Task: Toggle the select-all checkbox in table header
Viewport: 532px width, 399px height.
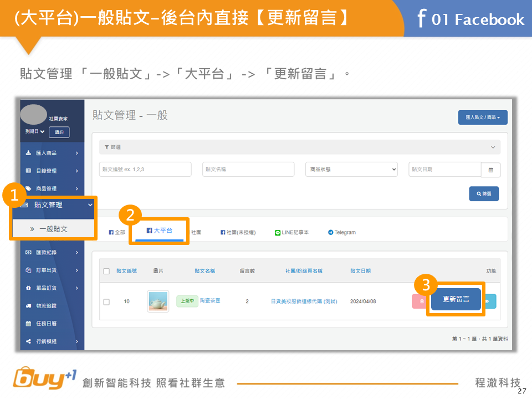Action: coord(106,271)
